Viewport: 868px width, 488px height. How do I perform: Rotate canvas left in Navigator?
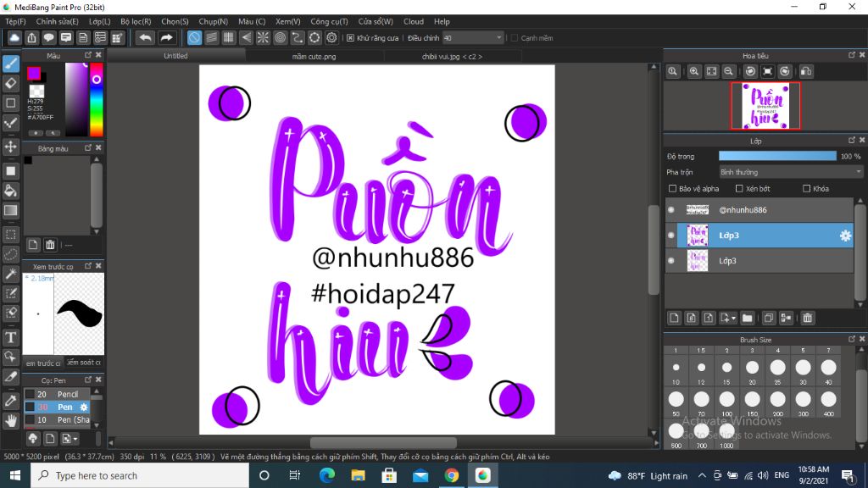750,71
